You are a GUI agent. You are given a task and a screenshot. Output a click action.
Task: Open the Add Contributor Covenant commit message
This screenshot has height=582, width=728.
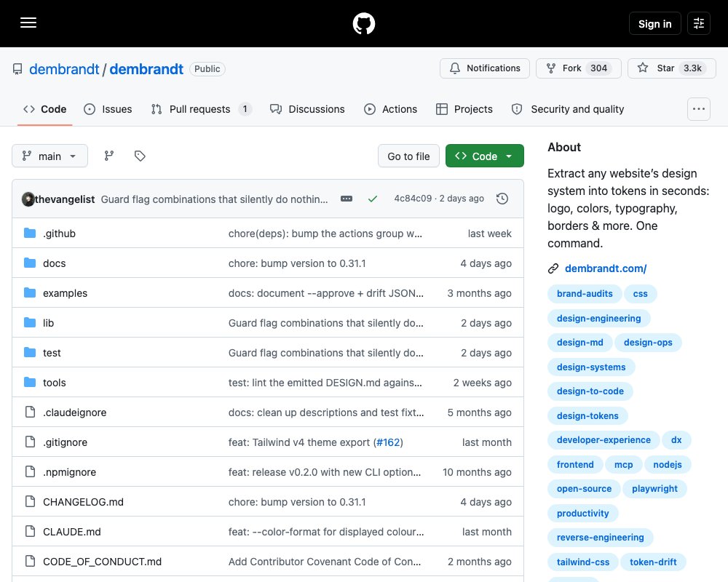click(325, 562)
